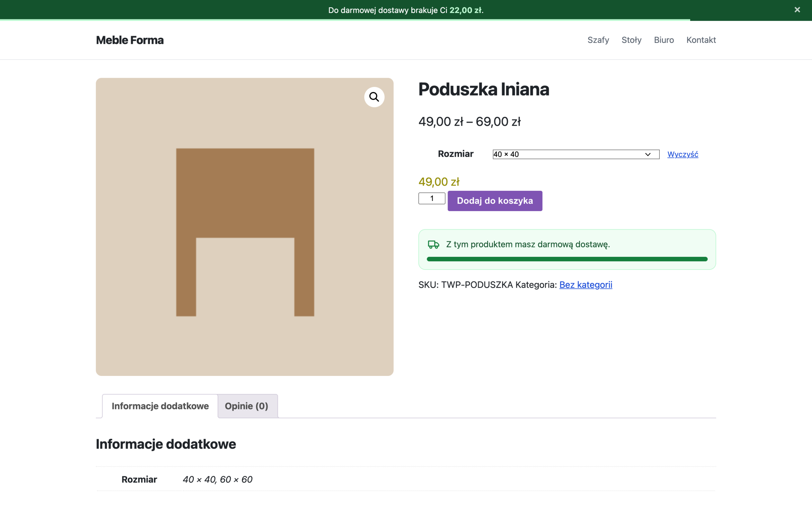The height and width of the screenshot is (508, 812).
Task: Click the green free delivery progress bar
Action: coord(567,259)
